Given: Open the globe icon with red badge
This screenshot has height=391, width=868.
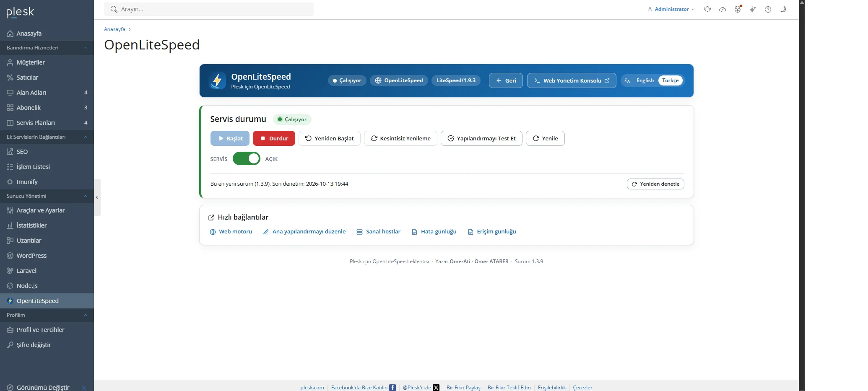Looking at the screenshot, I should (738, 9).
